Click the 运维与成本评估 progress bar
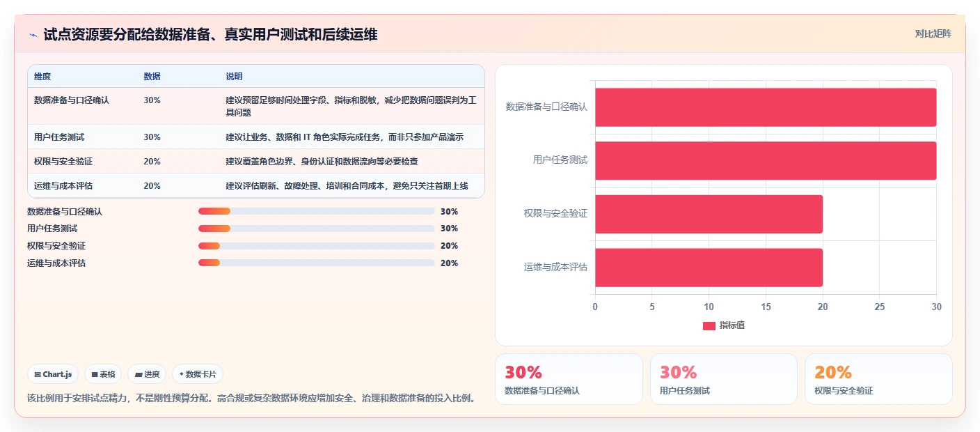This screenshot has height=432, width=980. tap(317, 263)
